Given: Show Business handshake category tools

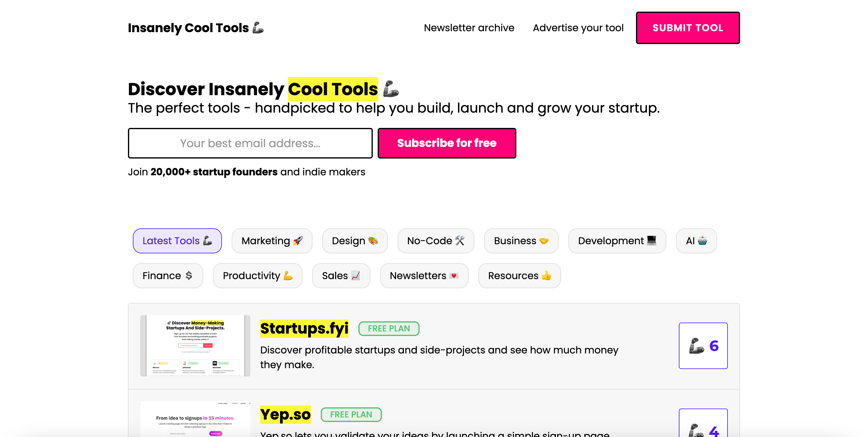Looking at the screenshot, I should click(521, 241).
